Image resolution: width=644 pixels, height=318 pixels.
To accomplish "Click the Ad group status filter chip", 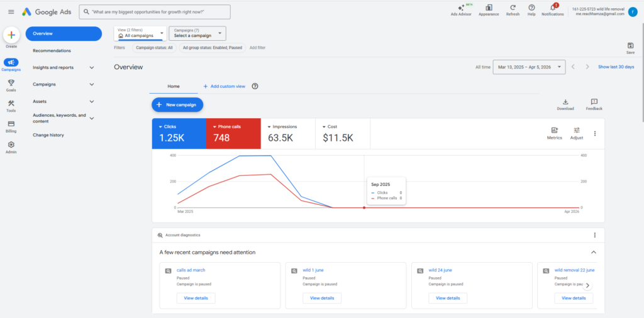I will point(213,48).
